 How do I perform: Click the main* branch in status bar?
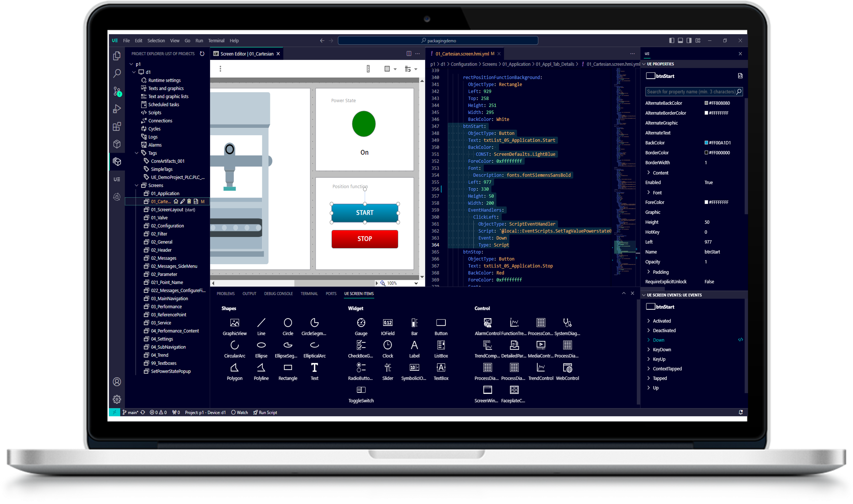[130, 412]
